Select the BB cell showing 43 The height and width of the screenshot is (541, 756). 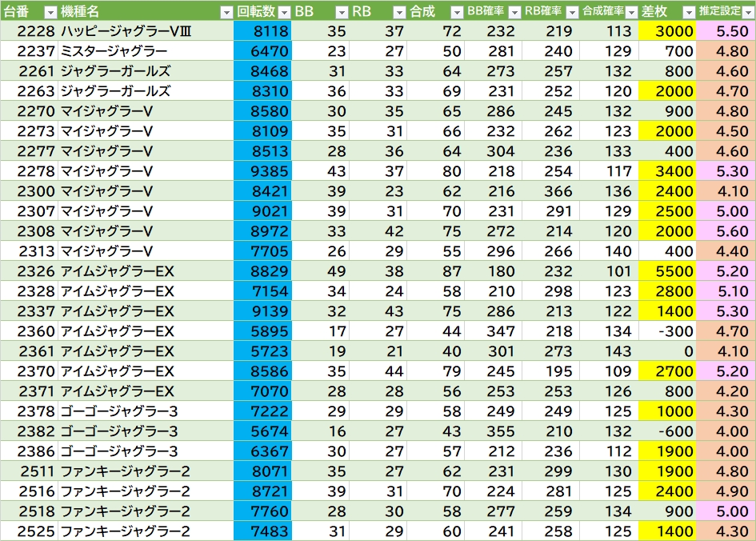coord(321,171)
